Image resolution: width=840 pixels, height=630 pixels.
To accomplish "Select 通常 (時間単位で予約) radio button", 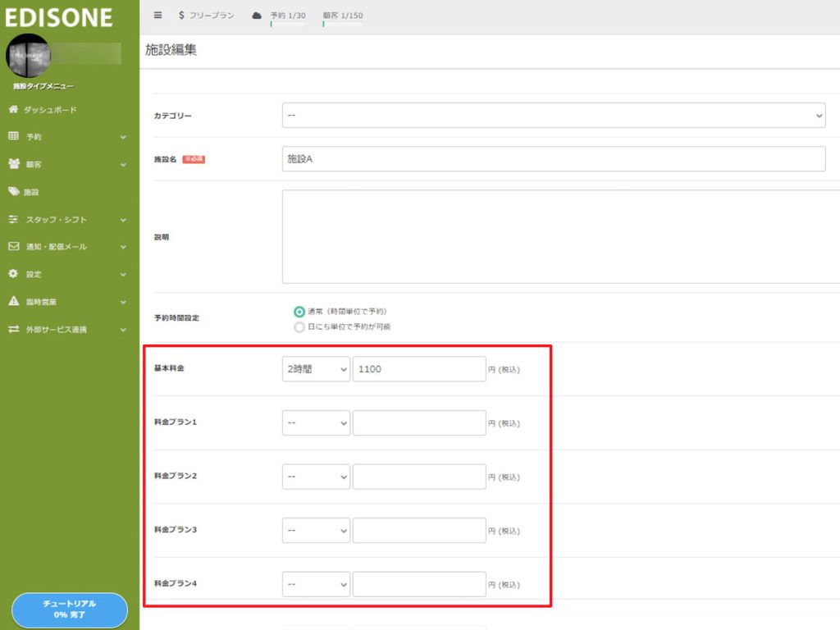I will click(299, 312).
